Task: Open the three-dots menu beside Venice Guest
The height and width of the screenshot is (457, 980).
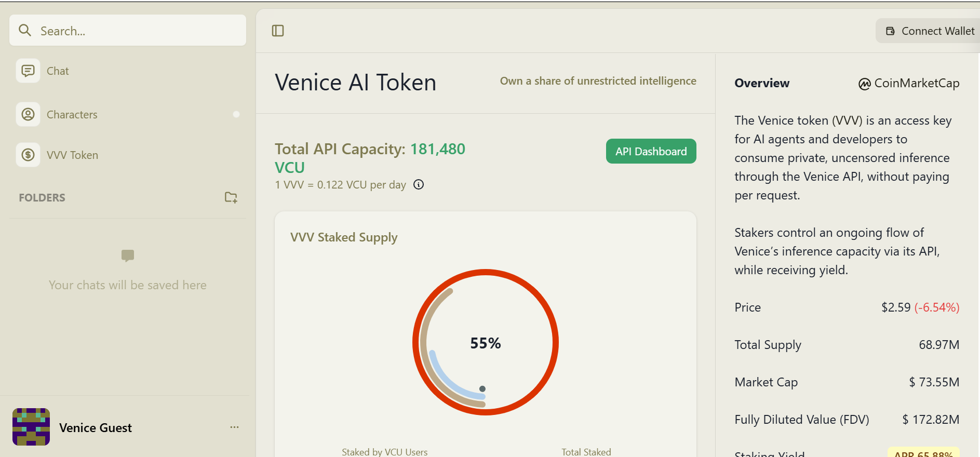Action: point(235,427)
